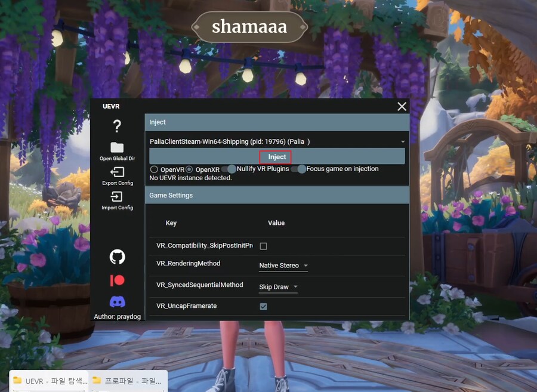
Task: Click the Export Config icon
Action: click(117, 173)
